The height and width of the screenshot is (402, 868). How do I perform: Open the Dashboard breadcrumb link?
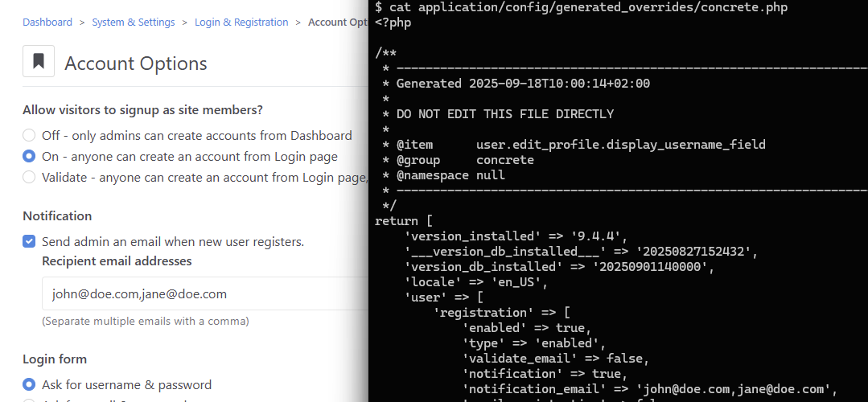point(47,23)
